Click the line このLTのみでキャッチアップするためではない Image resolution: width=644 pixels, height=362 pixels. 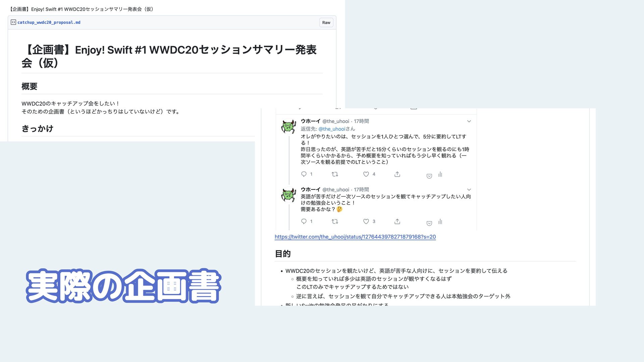[353, 287]
